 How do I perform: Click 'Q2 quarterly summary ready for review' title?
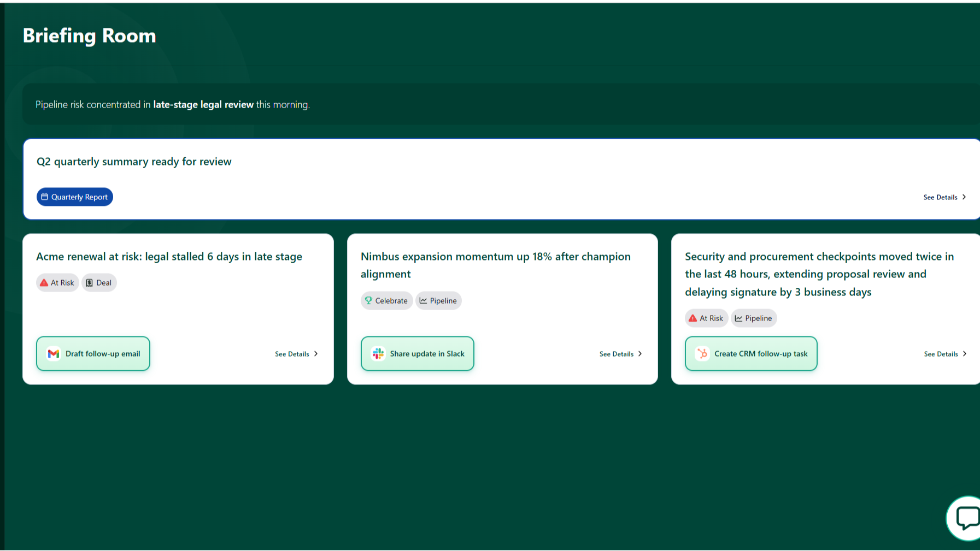pyautogui.click(x=134, y=162)
